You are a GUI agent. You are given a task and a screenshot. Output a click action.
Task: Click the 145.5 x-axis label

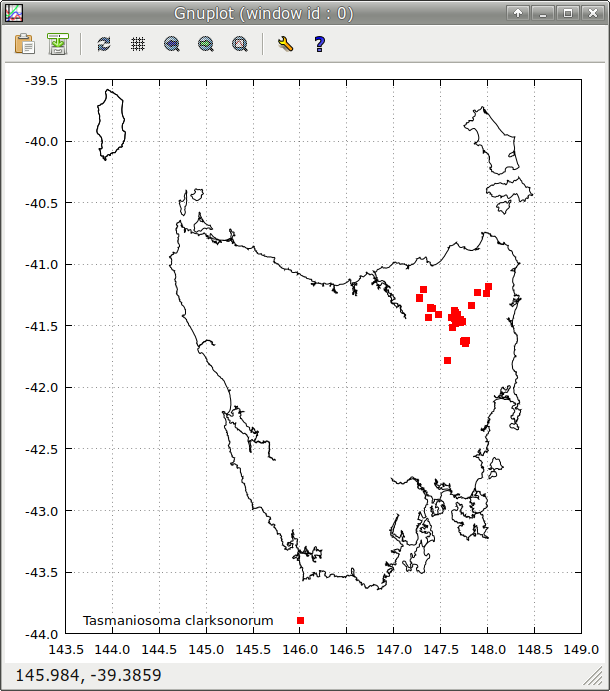pyautogui.click(x=253, y=650)
